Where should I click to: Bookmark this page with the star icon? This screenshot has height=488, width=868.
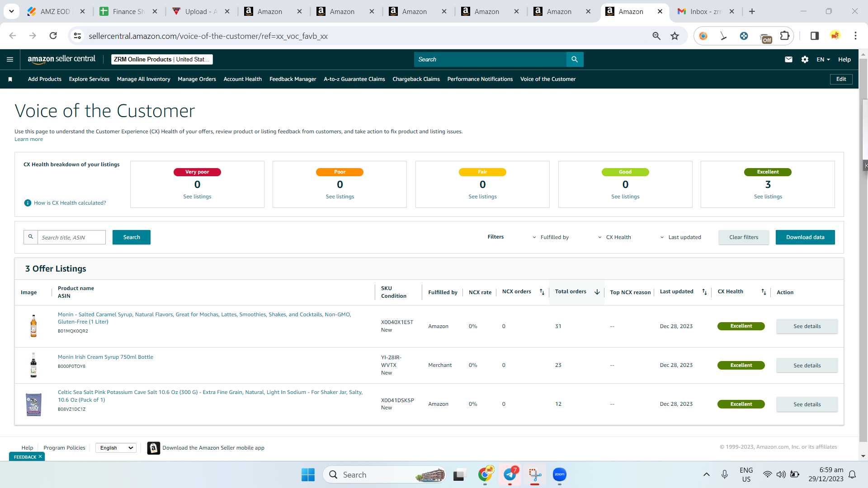(675, 36)
